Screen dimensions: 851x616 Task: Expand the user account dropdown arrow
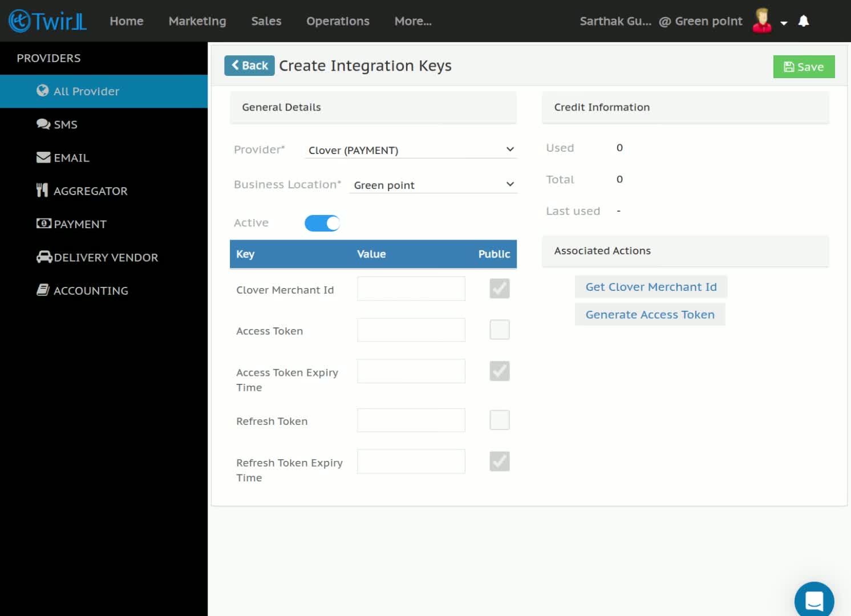click(x=784, y=23)
